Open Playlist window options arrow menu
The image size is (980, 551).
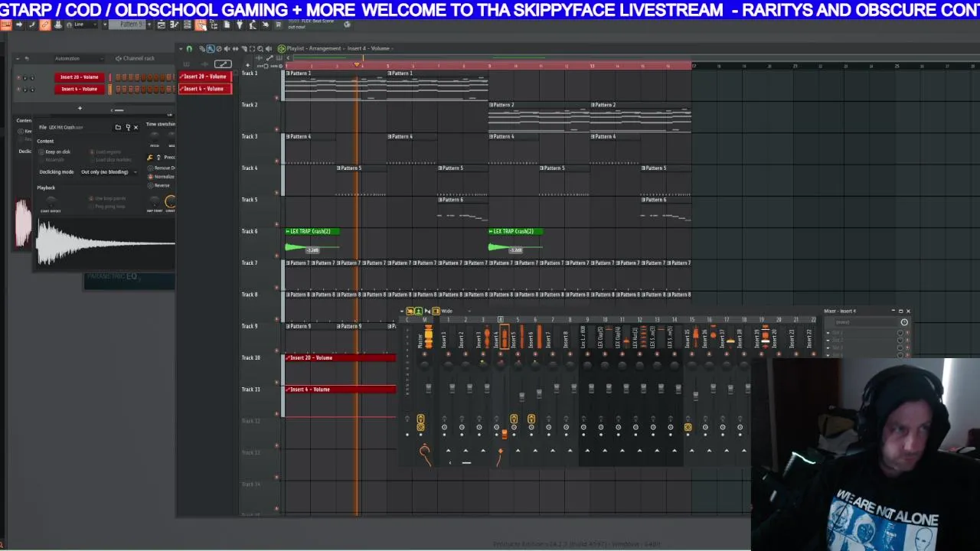click(x=181, y=48)
